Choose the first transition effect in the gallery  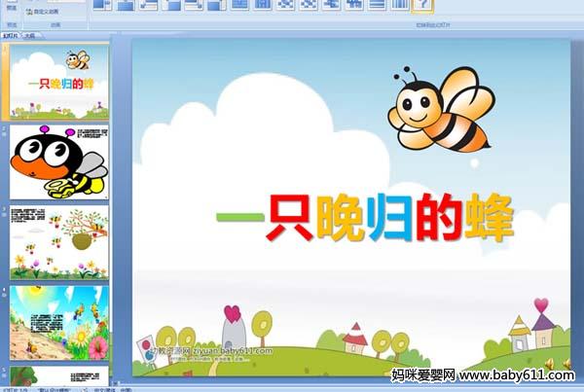[102, 5]
